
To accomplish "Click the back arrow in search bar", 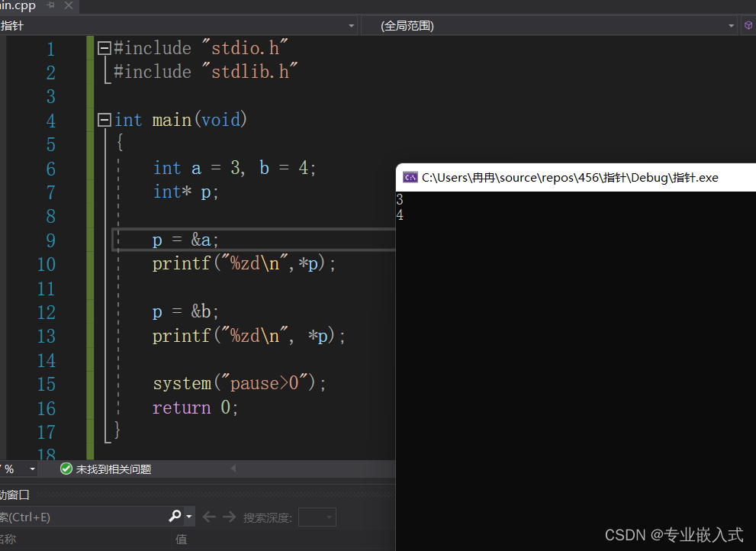I will pyautogui.click(x=209, y=517).
